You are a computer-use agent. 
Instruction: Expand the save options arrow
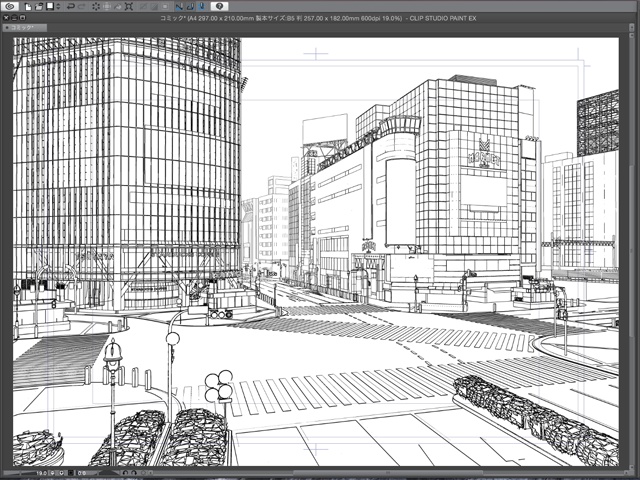pyautogui.click(x=58, y=7)
